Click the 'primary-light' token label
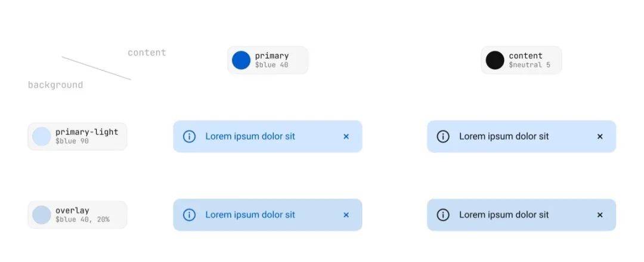The width and height of the screenshot is (644, 262). point(86,132)
